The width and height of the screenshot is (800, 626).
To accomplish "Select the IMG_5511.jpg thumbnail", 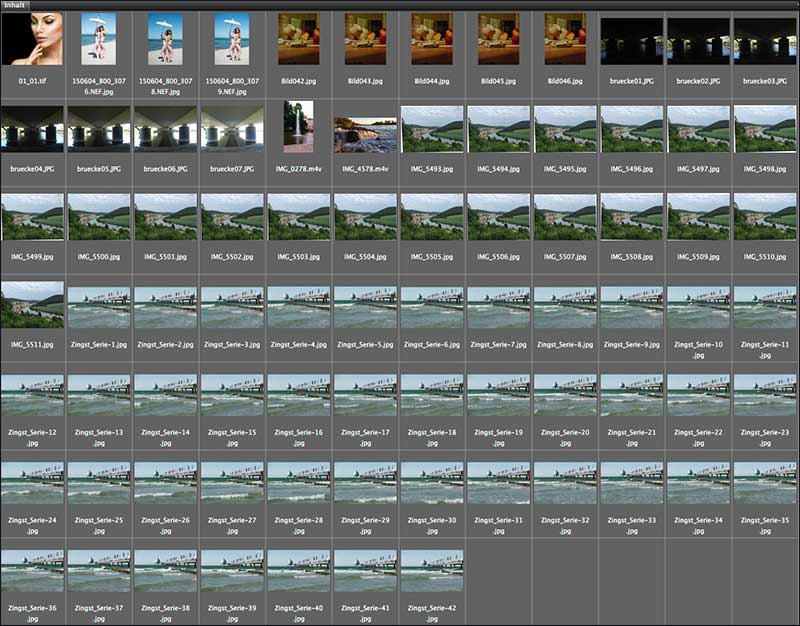I will [x=32, y=305].
